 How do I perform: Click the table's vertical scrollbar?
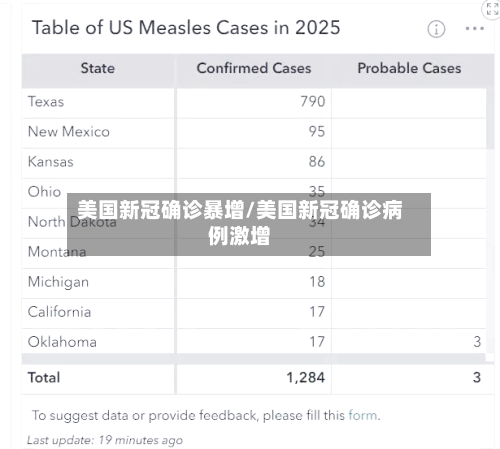[490, 118]
